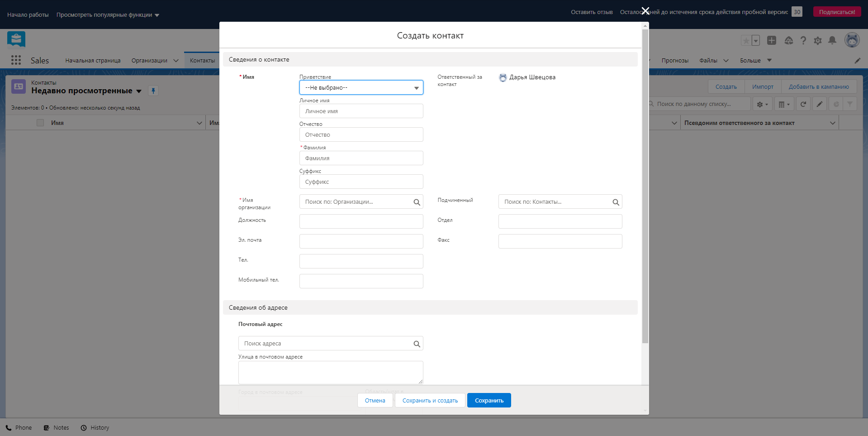This screenshot has height=436, width=868.
Task: Click the blue Сохранить button
Action: (489, 400)
